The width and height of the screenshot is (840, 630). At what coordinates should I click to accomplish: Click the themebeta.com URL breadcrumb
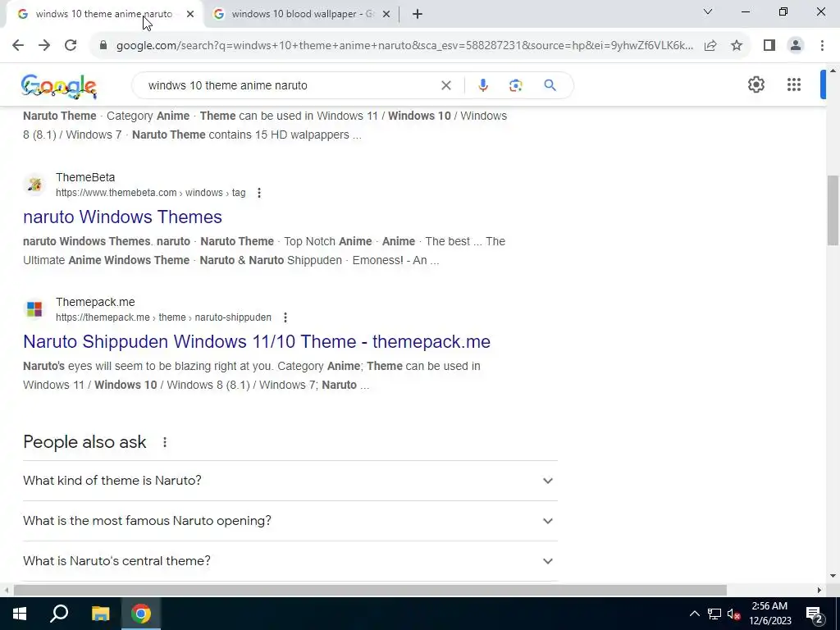click(151, 193)
